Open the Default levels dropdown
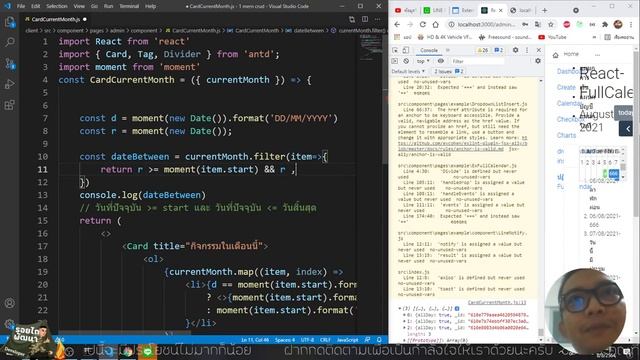Screen dimensions: 640x360 pos(408,71)
